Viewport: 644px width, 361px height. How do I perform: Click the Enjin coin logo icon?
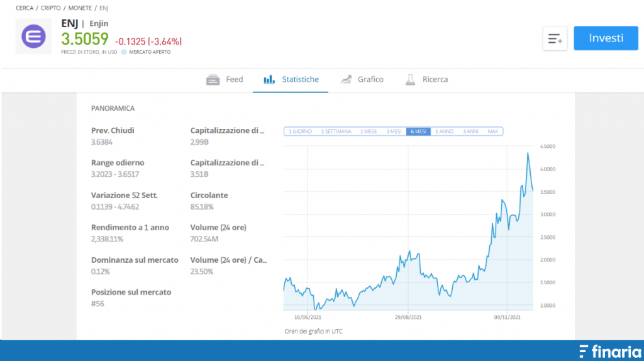click(34, 36)
